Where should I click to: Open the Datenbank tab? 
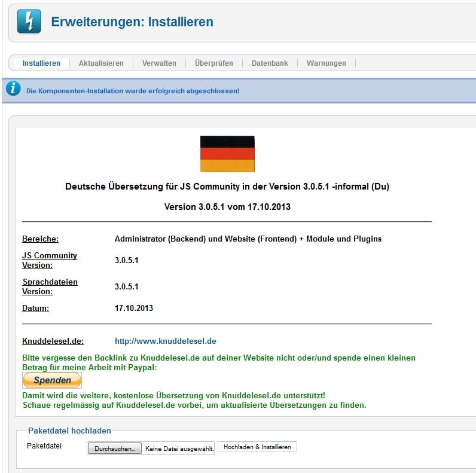270,63
